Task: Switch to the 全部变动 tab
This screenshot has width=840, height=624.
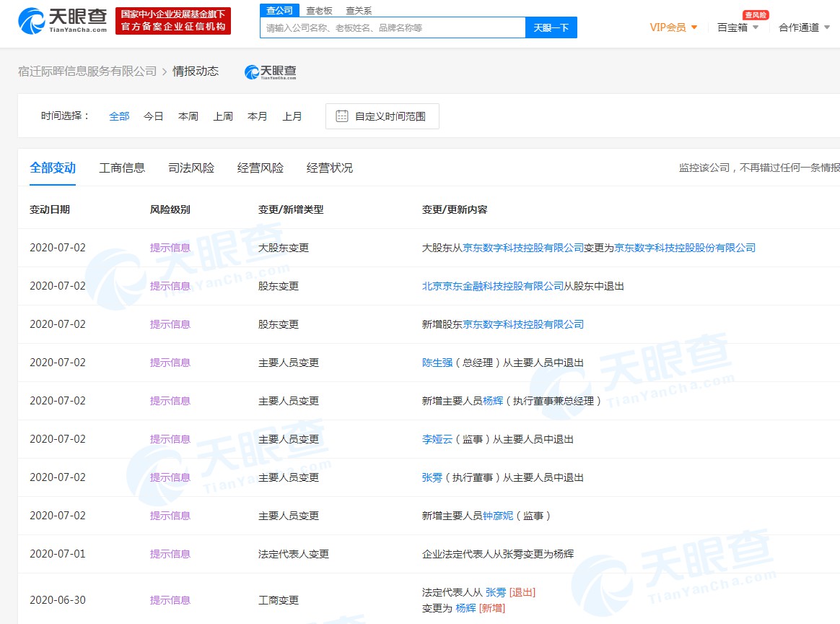Action: pyautogui.click(x=53, y=168)
